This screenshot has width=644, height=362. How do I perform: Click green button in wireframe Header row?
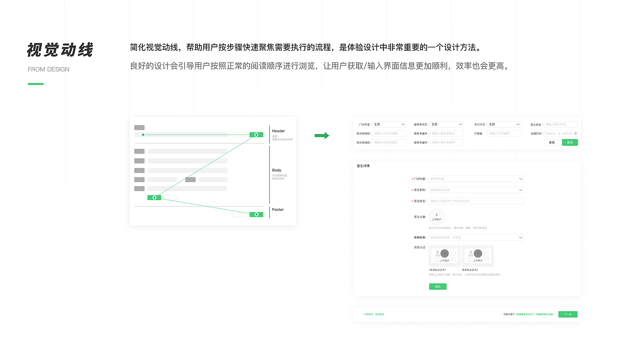(x=257, y=135)
